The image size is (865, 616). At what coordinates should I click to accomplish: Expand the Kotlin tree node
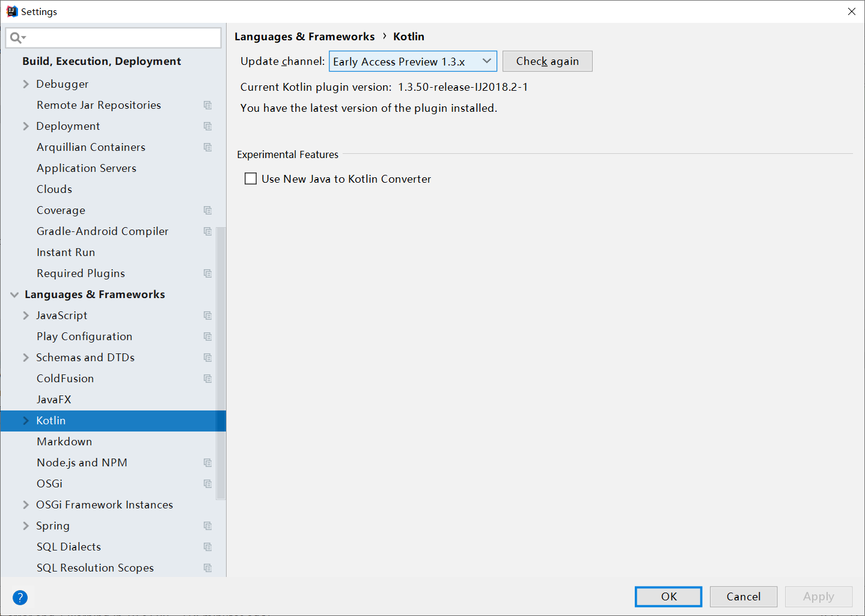tap(26, 421)
